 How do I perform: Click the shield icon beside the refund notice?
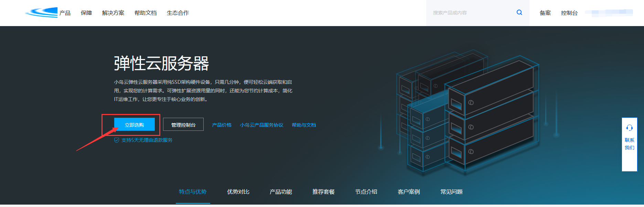117,140
